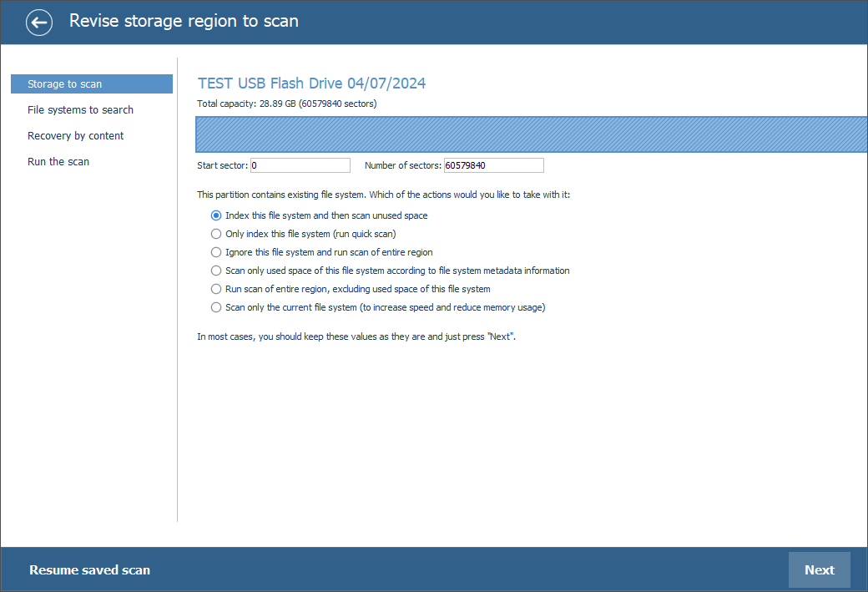Open 'Recovery by content' step
This screenshot has width=868, height=592.
point(75,136)
